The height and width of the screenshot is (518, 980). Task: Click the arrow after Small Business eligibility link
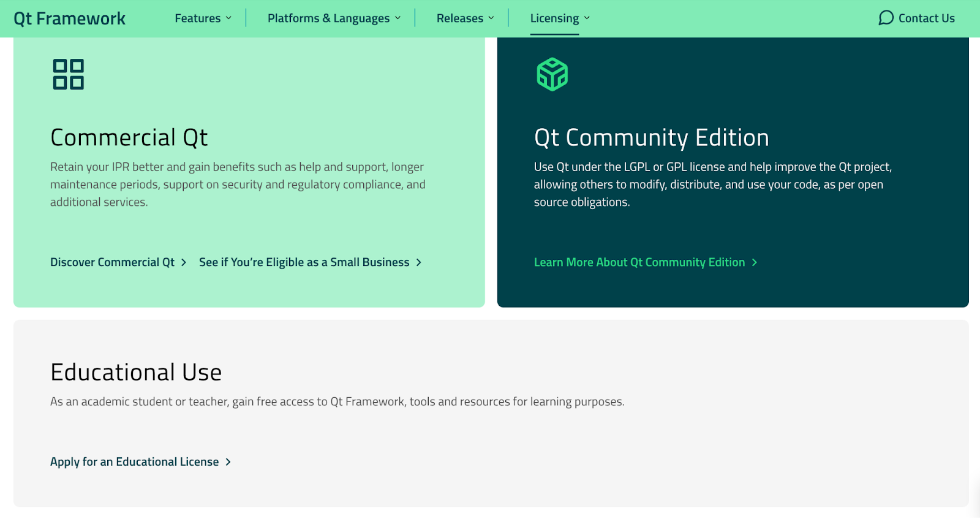[419, 262]
